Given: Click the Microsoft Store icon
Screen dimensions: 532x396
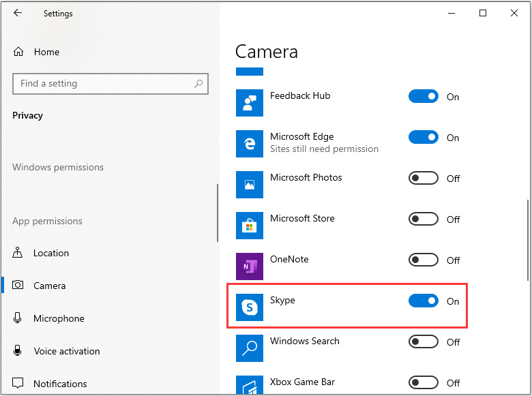Looking at the screenshot, I should point(249,225).
